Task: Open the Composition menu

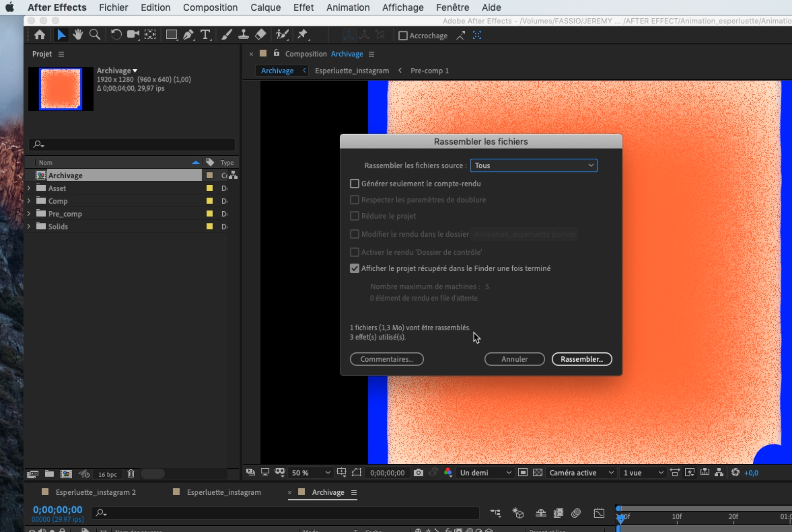Action: click(x=210, y=7)
